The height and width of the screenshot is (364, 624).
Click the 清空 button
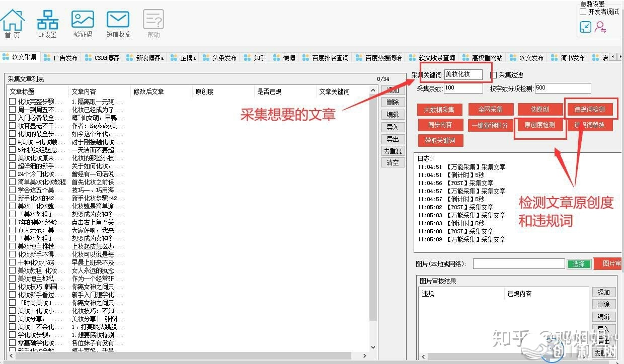tap(393, 162)
